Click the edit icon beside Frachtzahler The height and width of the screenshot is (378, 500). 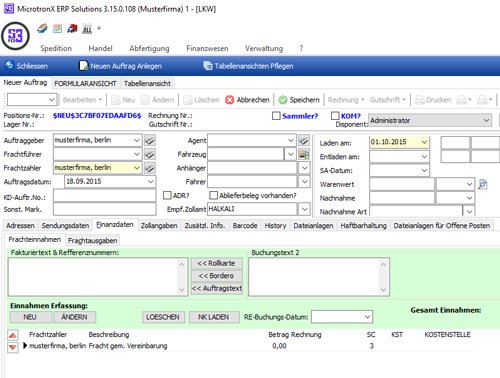pos(150,168)
